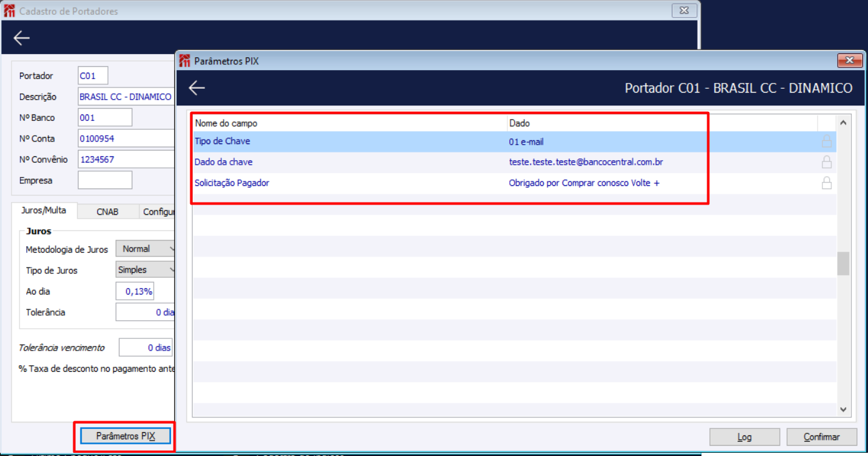Click the 'Dado' column header
The height and width of the screenshot is (456, 868).
click(x=662, y=123)
